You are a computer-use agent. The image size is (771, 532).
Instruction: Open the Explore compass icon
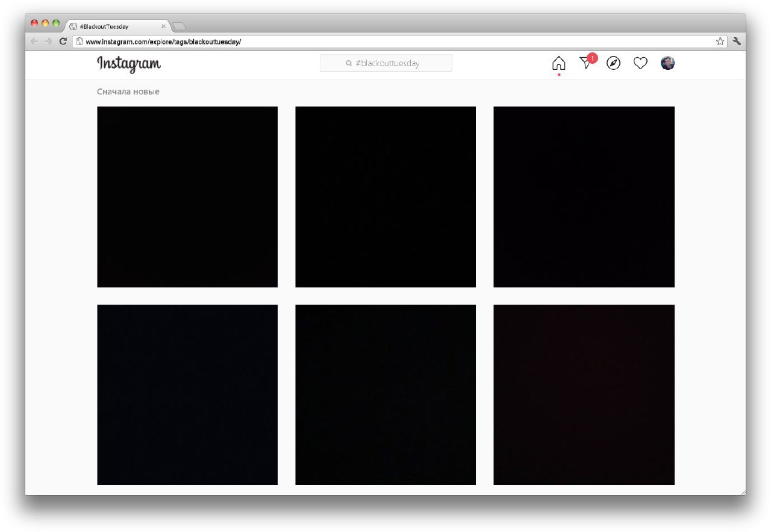[x=613, y=63]
